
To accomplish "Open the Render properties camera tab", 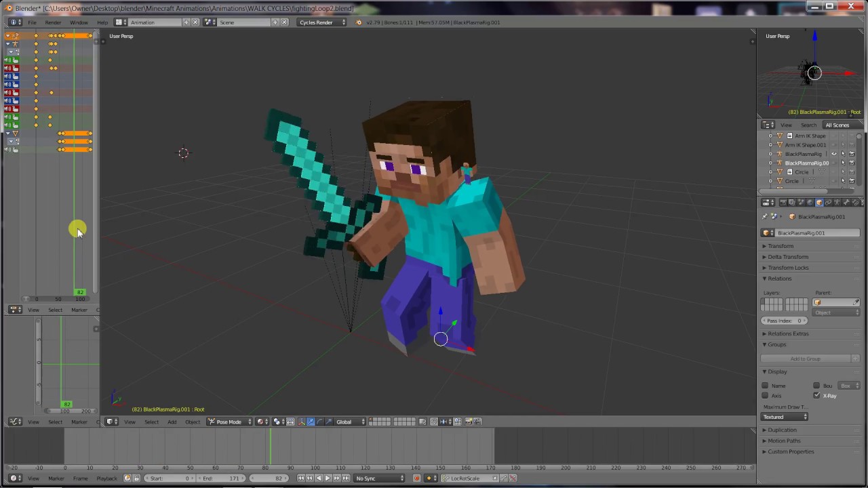I will coord(783,202).
